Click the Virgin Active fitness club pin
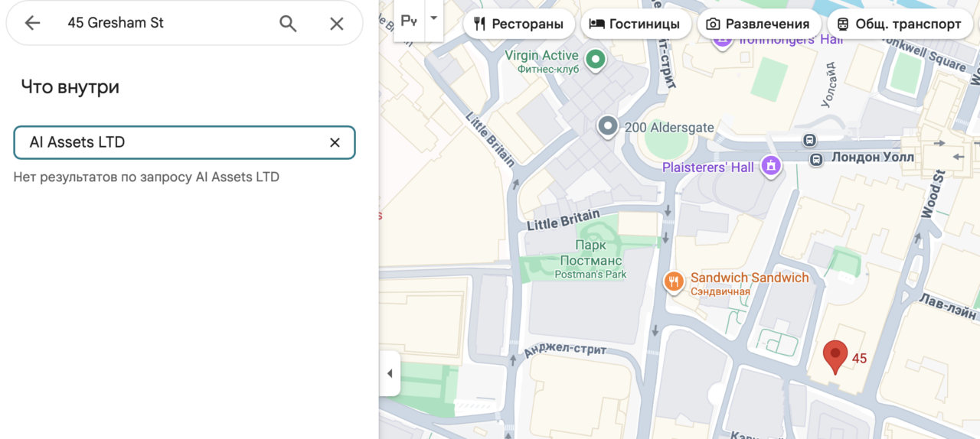 595,59
